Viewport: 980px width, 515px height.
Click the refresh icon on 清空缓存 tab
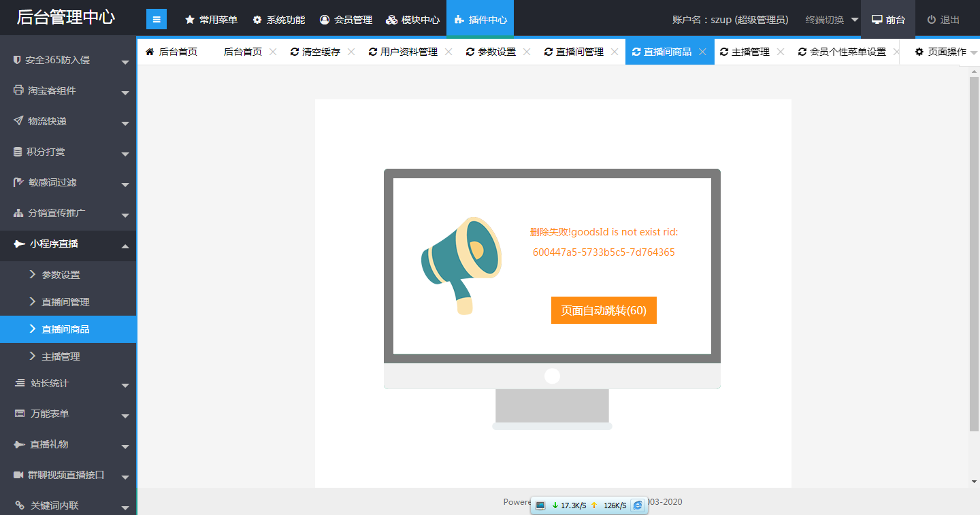(x=294, y=52)
